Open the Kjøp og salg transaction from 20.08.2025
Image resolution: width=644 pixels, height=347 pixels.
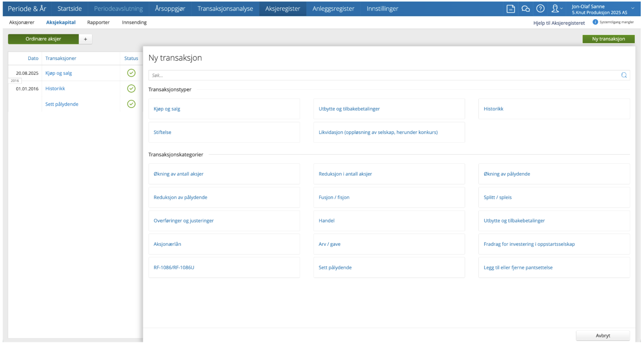click(x=59, y=73)
